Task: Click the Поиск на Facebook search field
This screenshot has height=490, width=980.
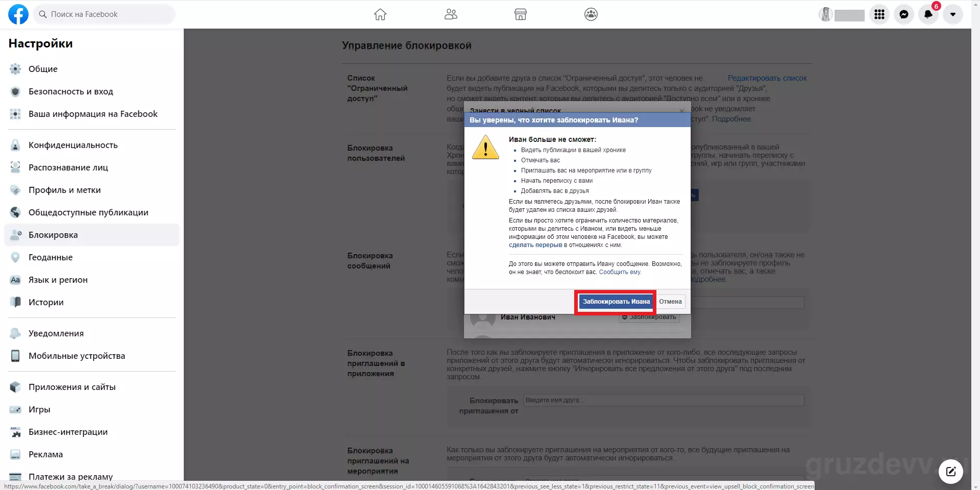Action: [105, 14]
